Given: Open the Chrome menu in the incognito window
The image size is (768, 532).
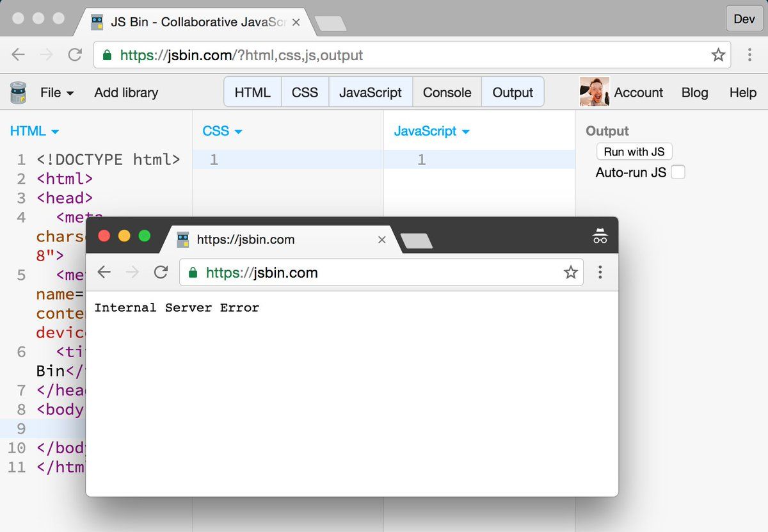Looking at the screenshot, I should point(600,273).
